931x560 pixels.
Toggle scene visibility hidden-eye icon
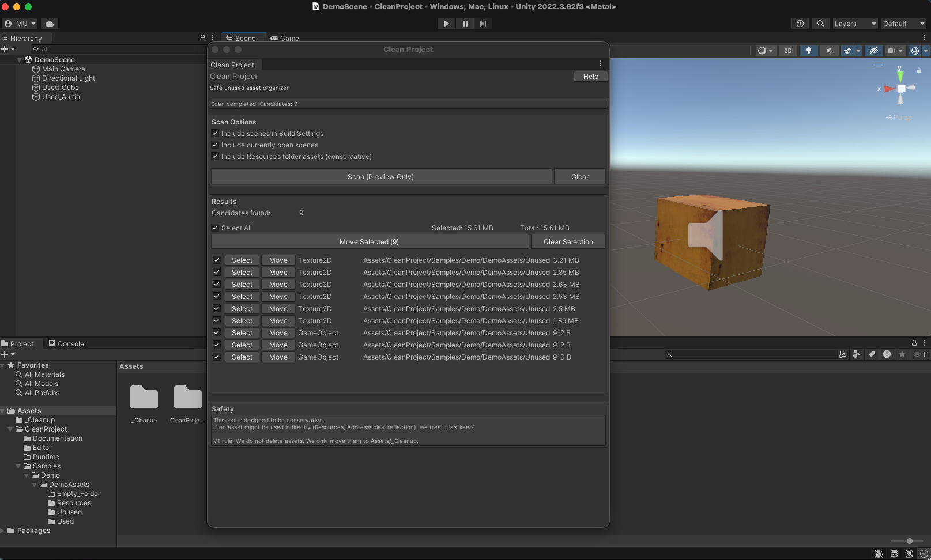(x=874, y=51)
